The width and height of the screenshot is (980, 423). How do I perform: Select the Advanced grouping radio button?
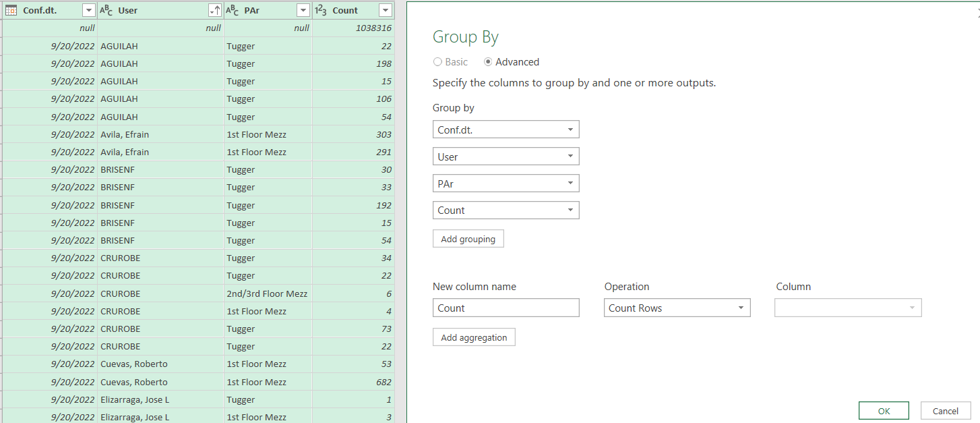[x=489, y=61]
